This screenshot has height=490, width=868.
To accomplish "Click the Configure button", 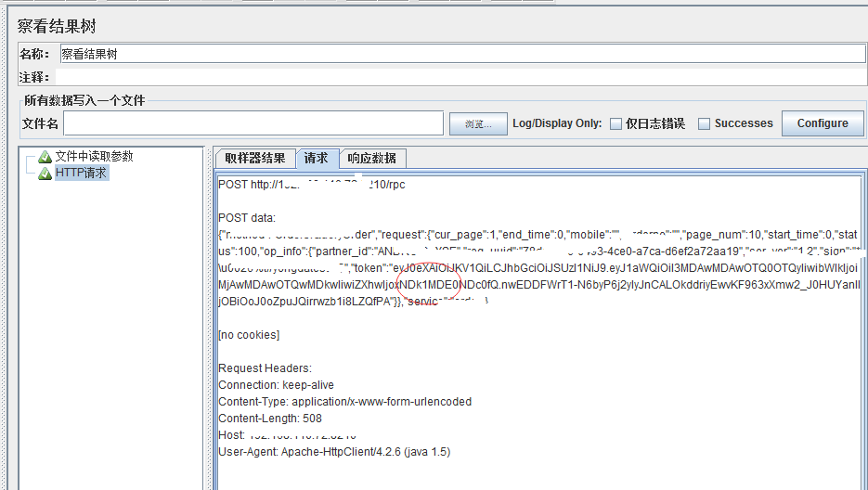I will coord(823,123).
